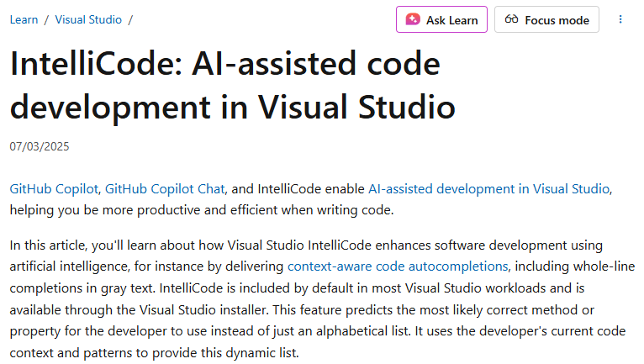This screenshot has height=364, width=644.
Task: Open the Visual Studio breadcrumb link
Action: coord(88,19)
